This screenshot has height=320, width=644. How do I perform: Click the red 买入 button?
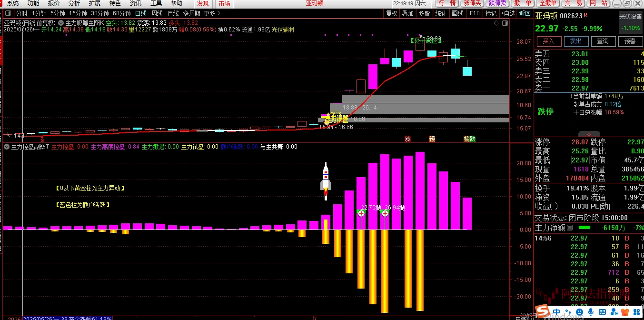[548, 41]
